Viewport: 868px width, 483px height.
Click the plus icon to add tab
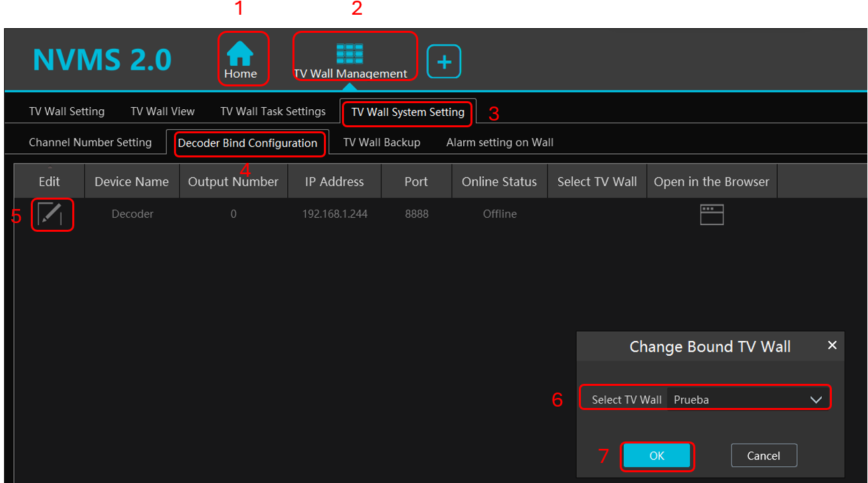(444, 62)
